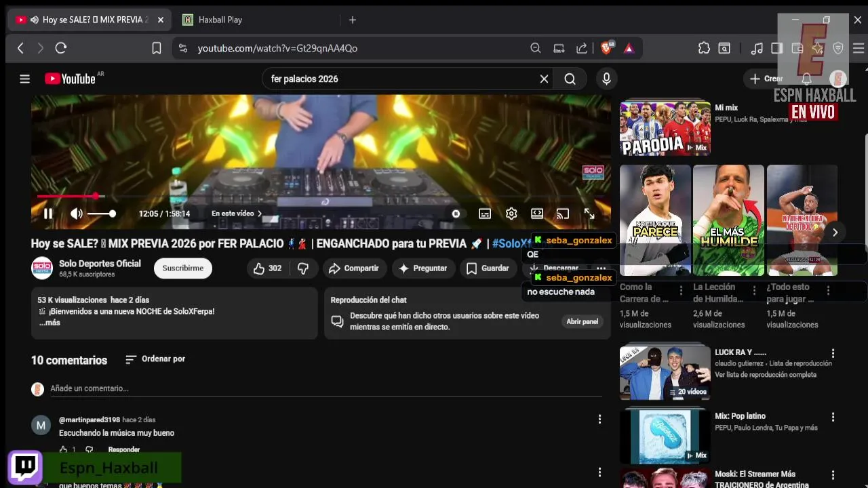Subscribe with the Suscribirme button
The image size is (868, 488).
[183, 268]
